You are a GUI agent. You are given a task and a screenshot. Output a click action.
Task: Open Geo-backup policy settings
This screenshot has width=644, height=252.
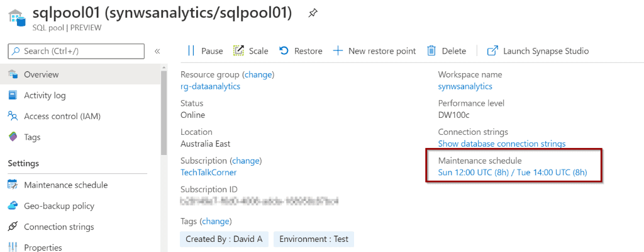tap(59, 205)
